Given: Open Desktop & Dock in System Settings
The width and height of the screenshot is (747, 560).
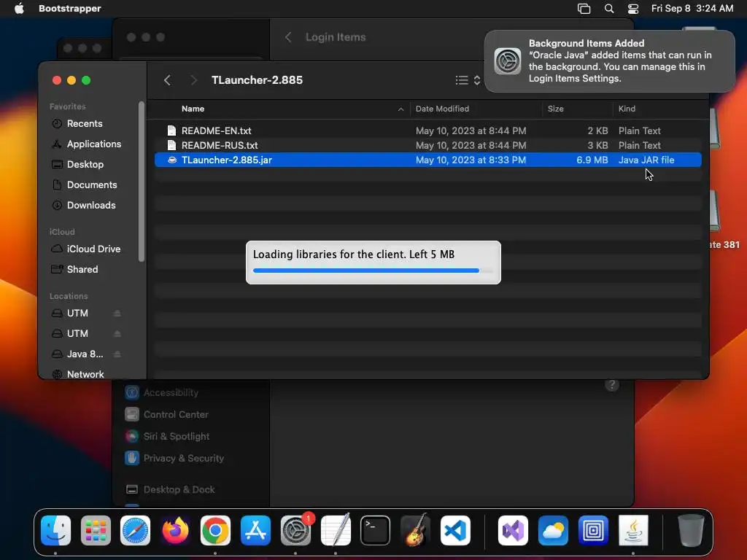Looking at the screenshot, I should click(179, 490).
